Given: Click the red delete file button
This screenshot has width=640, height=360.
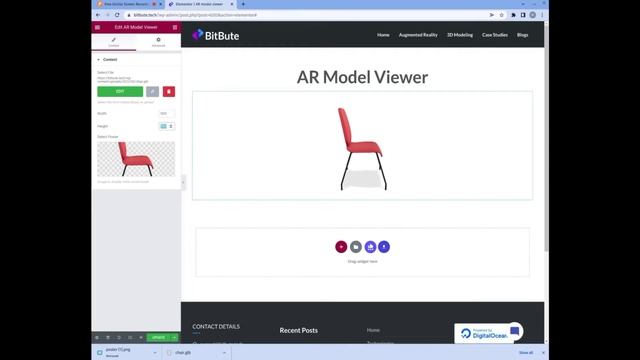Looking at the screenshot, I should tap(169, 91).
